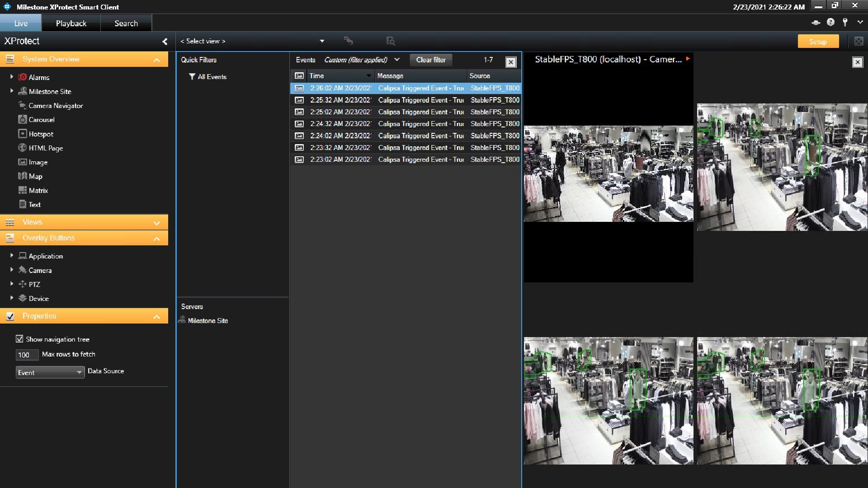Viewport: 868px width, 488px height.
Task: Select the 2:26:02 AM event row
Action: point(406,88)
